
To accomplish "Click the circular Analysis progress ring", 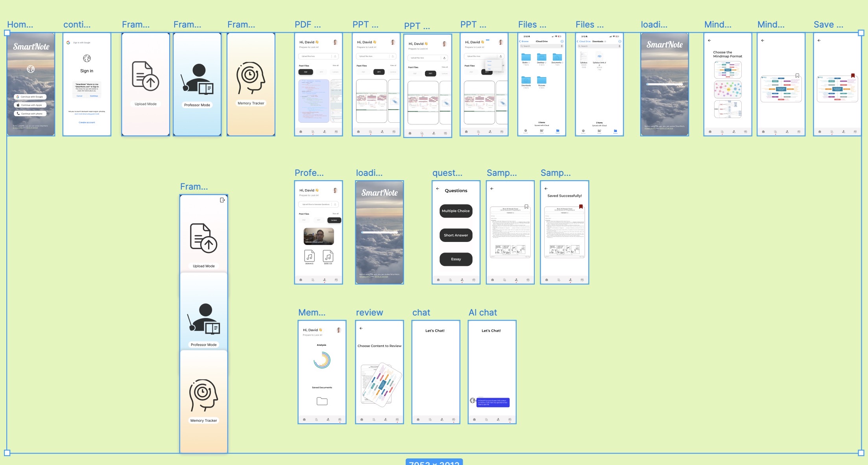I will [x=322, y=360].
